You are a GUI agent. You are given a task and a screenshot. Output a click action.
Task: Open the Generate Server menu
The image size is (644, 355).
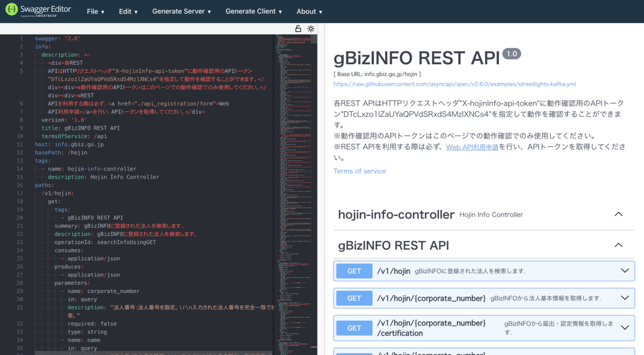[x=181, y=11]
